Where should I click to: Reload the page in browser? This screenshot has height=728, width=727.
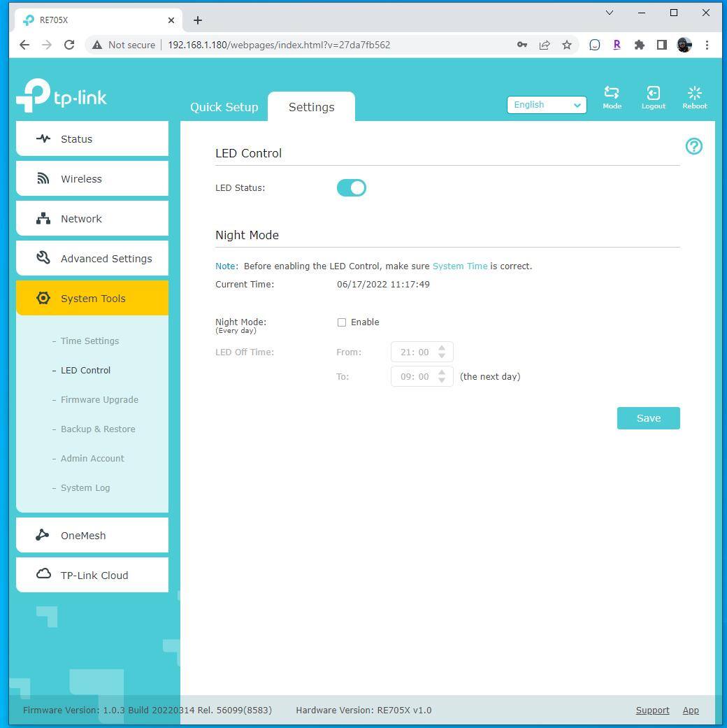[69, 45]
